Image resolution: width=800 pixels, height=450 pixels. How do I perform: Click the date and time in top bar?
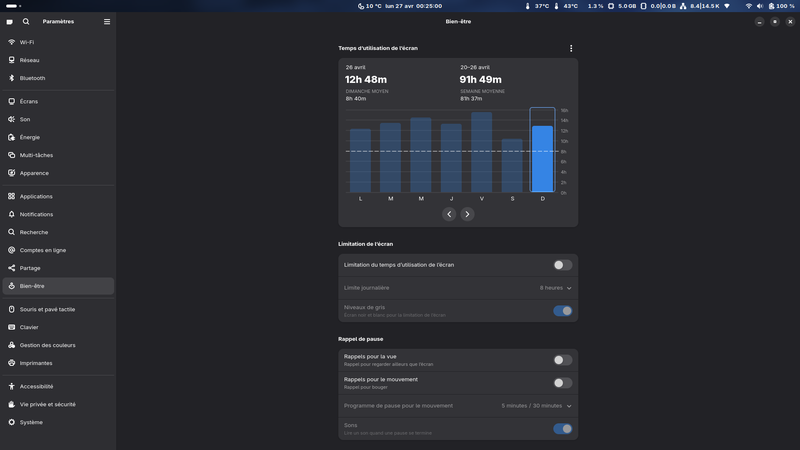click(414, 6)
